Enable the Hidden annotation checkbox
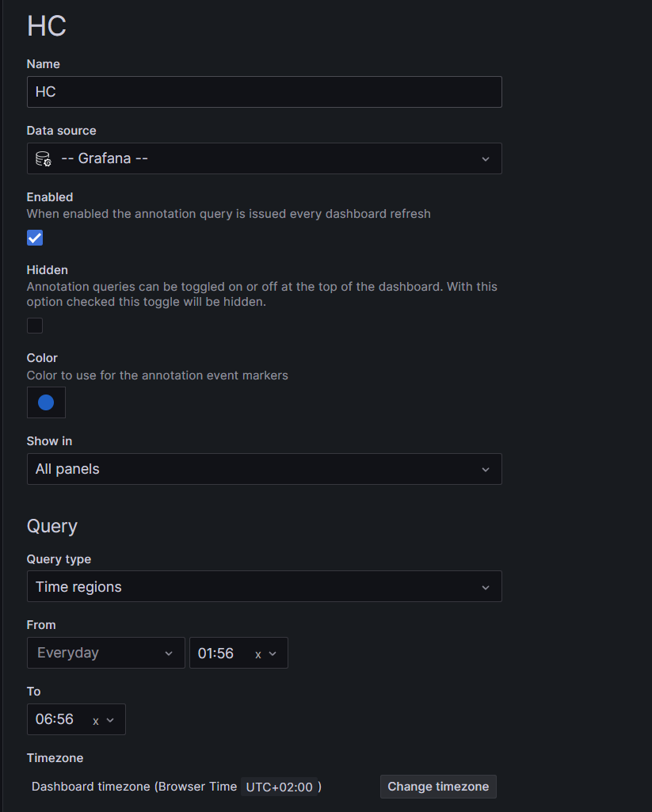The image size is (652, 812). point(34,326)
